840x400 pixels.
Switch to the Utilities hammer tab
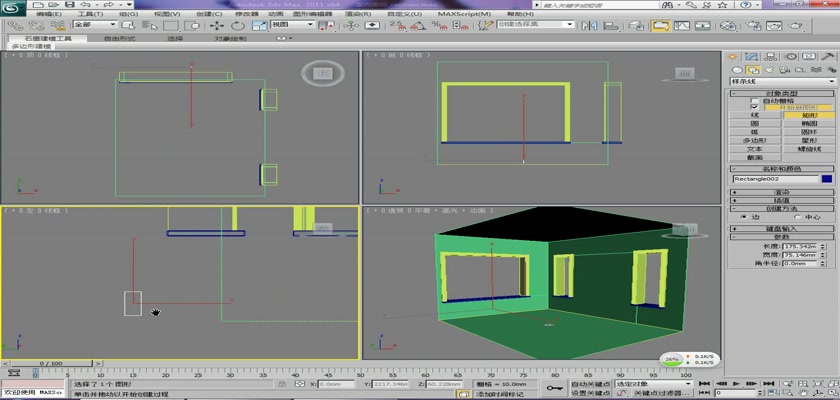click(828, 57)
